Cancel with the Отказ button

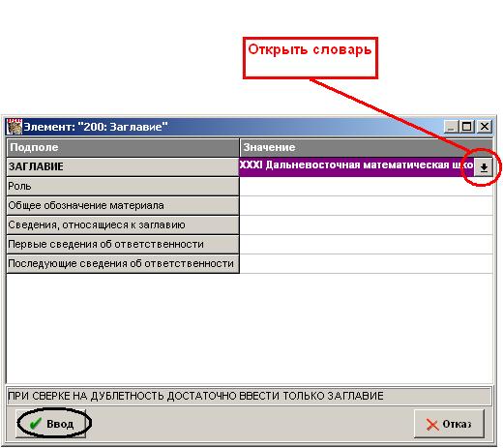pos(449,424)
